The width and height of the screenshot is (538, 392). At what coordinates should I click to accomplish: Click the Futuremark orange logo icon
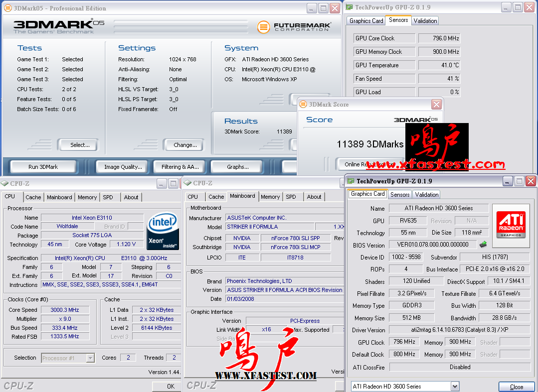[263, 27]
